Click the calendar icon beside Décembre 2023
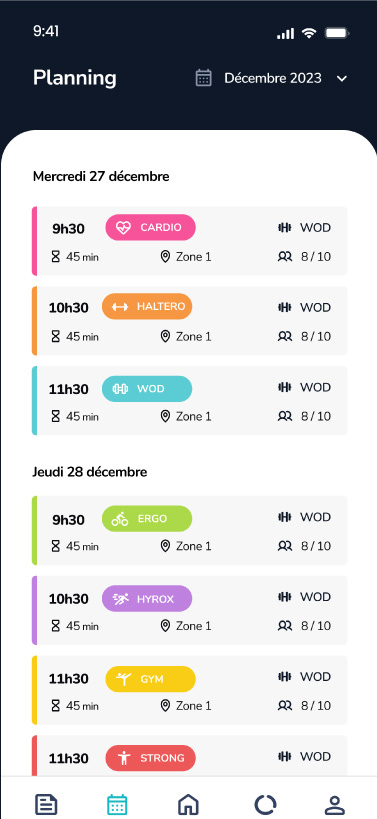The height and width of the screenshot is (819, 377). click(x=204, y=78)
